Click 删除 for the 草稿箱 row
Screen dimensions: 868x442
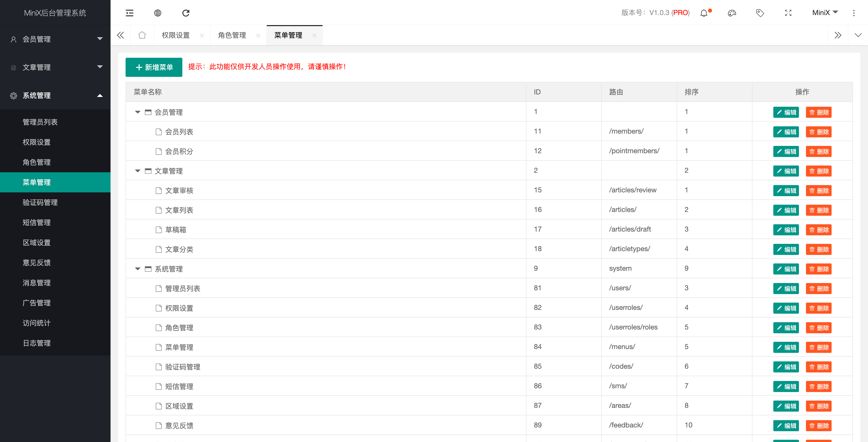[x=819, y=230]
